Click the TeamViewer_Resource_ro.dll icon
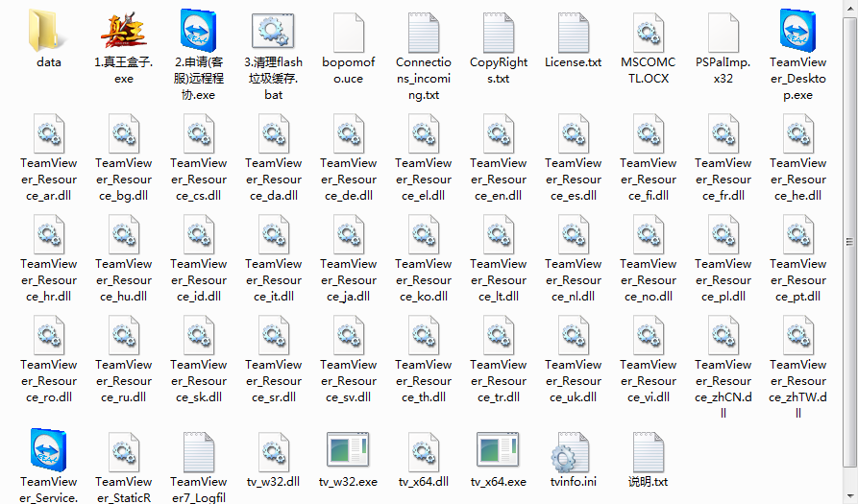 point(49,334)
